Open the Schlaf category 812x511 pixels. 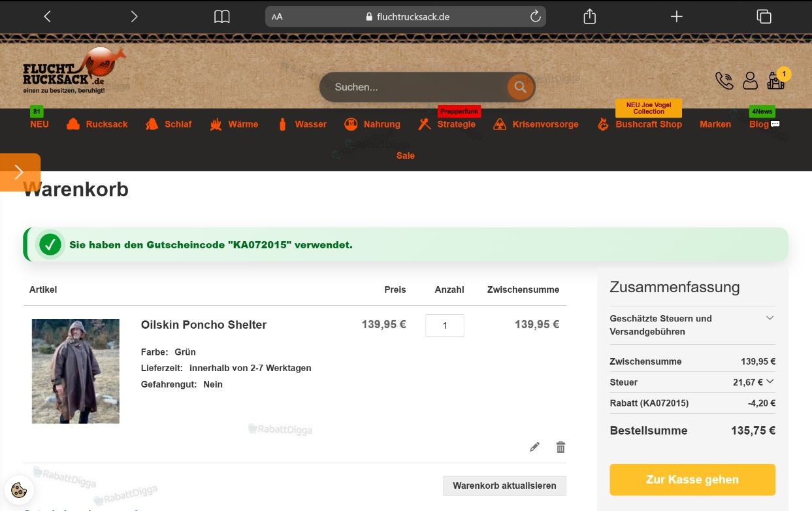(x=178, y=124)
